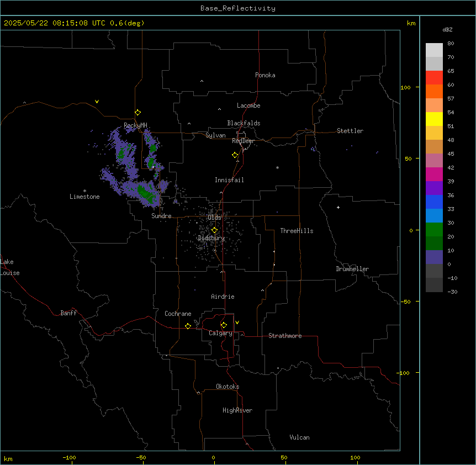Click the yellow diamond marker south of RedDeer
The width and height of the screenshot is (476, 465).
235,155
